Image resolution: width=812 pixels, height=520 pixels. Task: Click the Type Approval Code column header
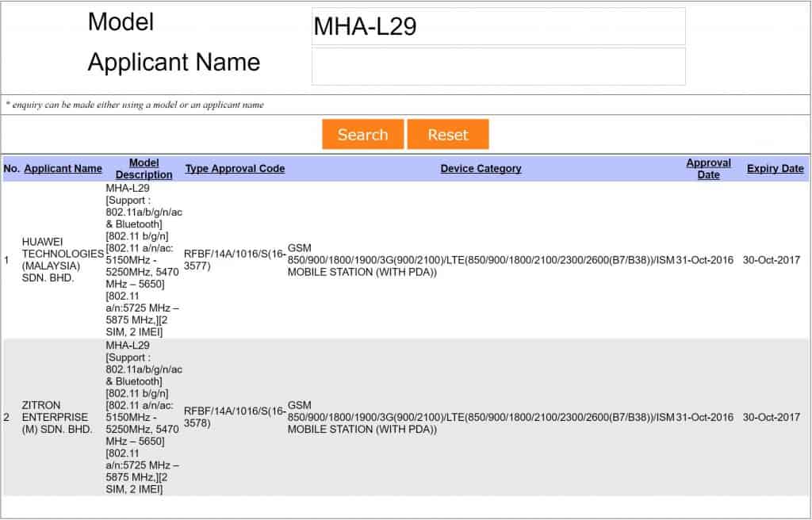coord(235,169)
